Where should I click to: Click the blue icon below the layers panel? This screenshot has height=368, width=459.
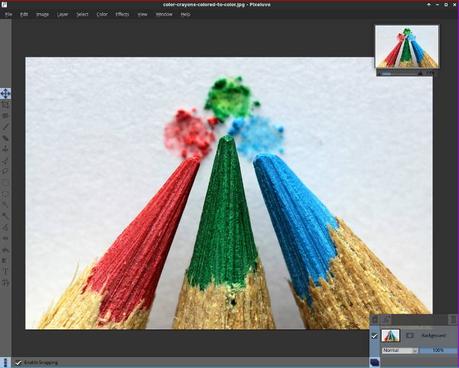tap(375, 362)
